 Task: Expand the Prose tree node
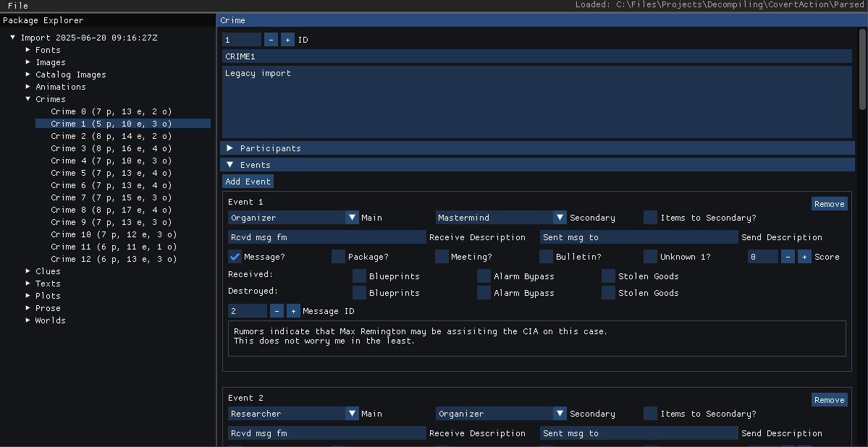point(28,308)
